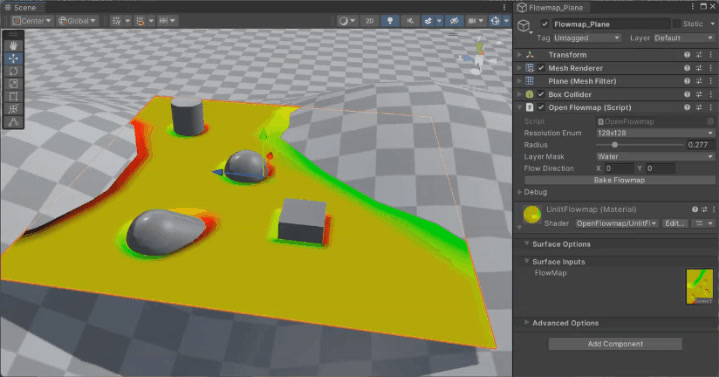This screenshot has width=719, height=377.
Task: Open Resolution Enum 128x128 dropdown
Action: [x=655, y=133]
